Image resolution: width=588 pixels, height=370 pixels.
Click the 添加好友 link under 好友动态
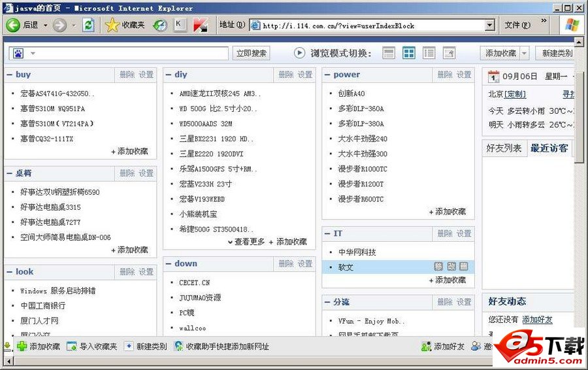538,320
